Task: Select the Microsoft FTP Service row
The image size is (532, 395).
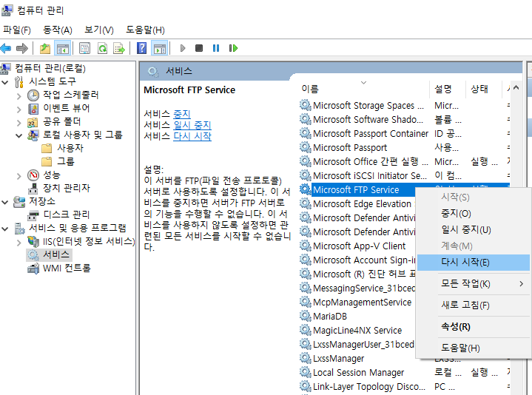Action: [x=356, y=190]
